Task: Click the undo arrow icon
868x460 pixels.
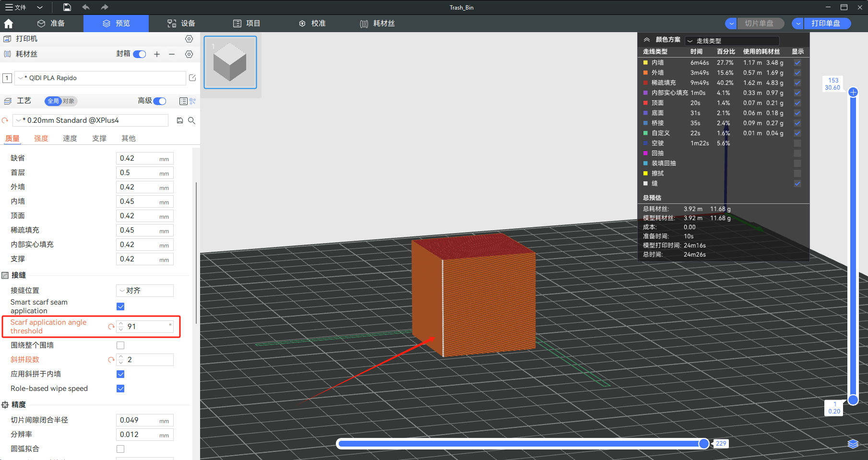Action: point(86,7)
